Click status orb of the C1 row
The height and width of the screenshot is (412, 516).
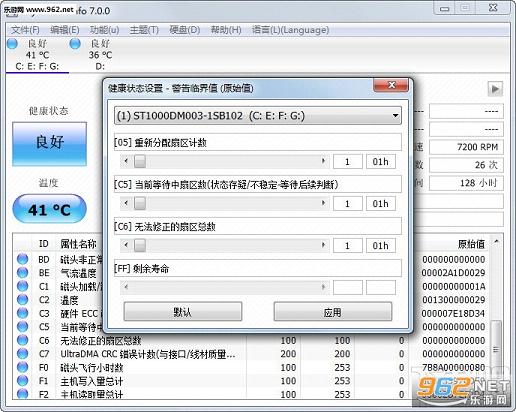(x=22, y=286)
